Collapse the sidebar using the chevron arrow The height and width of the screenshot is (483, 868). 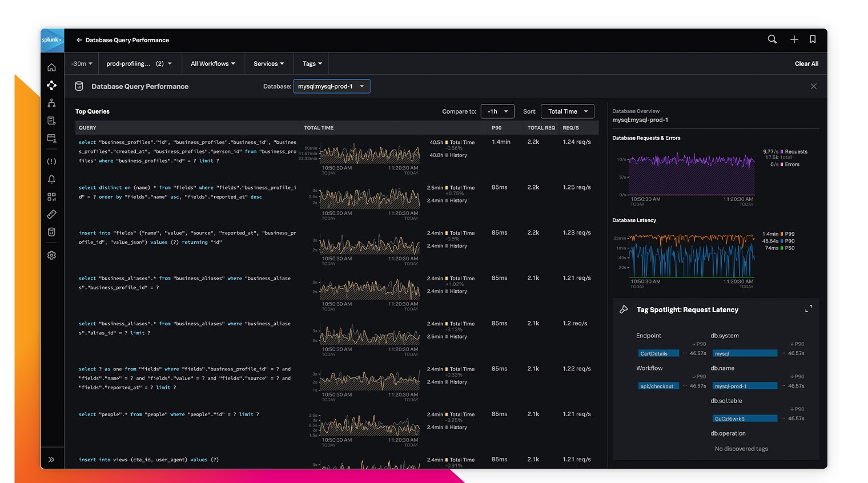[x=51, y=459]
